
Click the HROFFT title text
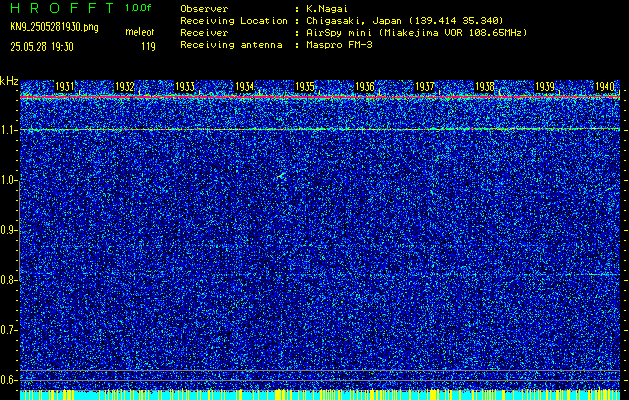62,8
